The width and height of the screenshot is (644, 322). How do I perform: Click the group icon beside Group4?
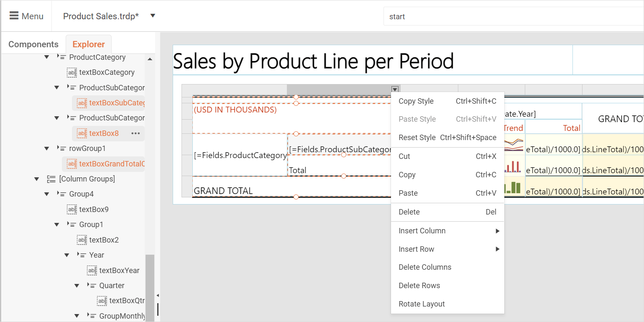click(x=61, y=194)
